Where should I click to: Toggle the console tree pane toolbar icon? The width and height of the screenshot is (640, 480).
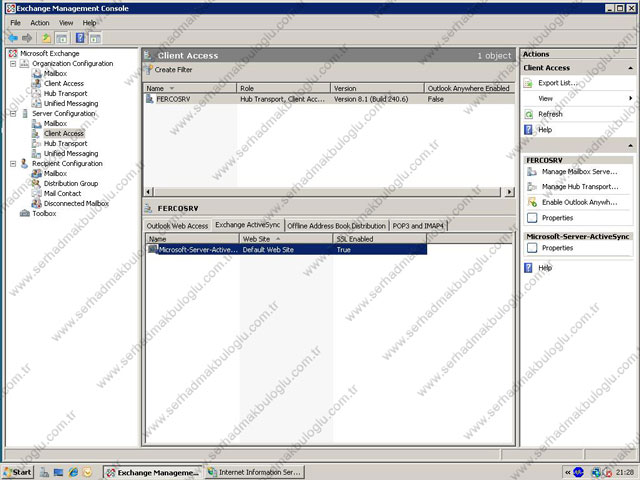pyautogui.click(x=62, y=38)
